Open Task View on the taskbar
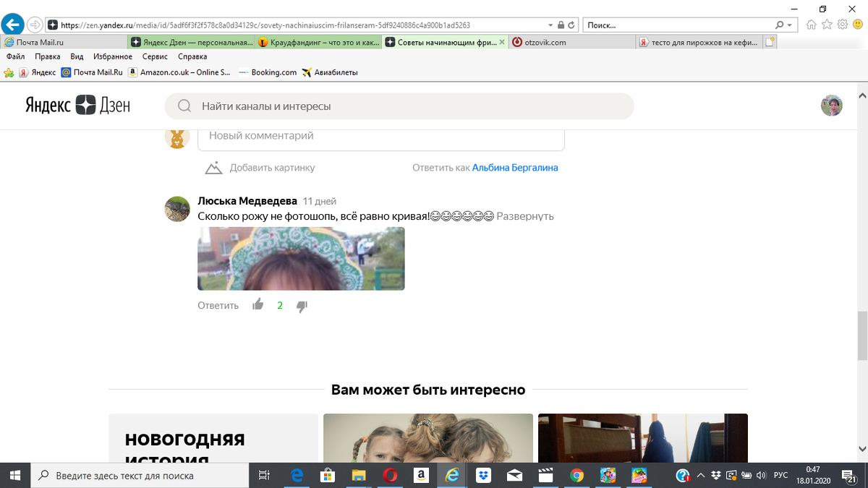 (264, 475)
